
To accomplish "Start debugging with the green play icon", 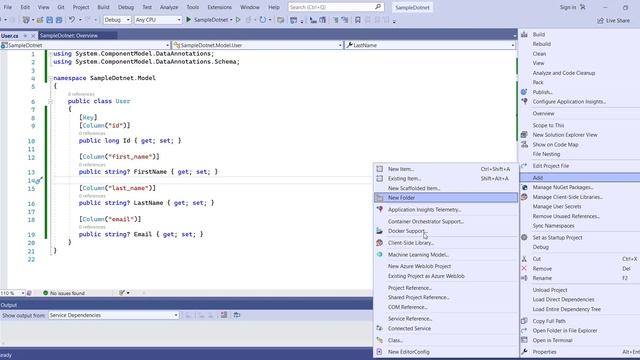I will [189, 20].
